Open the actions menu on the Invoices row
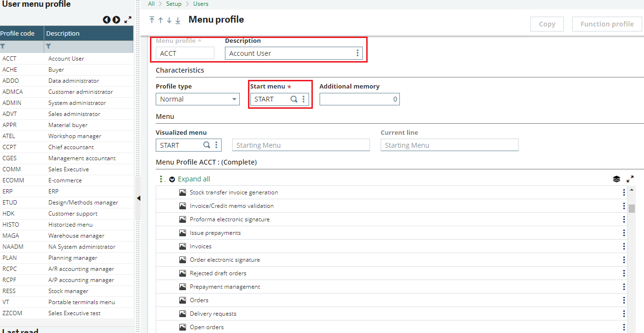 (623, 246)
